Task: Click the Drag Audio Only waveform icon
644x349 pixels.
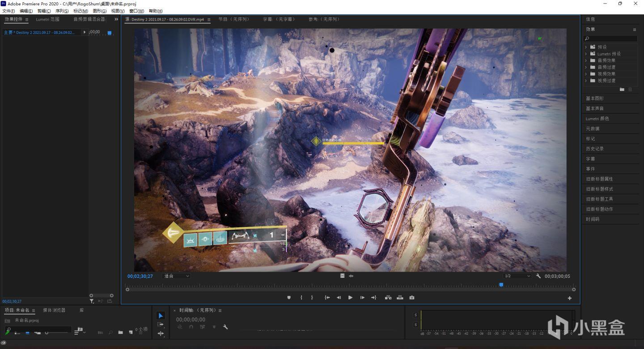Action: pos(351,276)
